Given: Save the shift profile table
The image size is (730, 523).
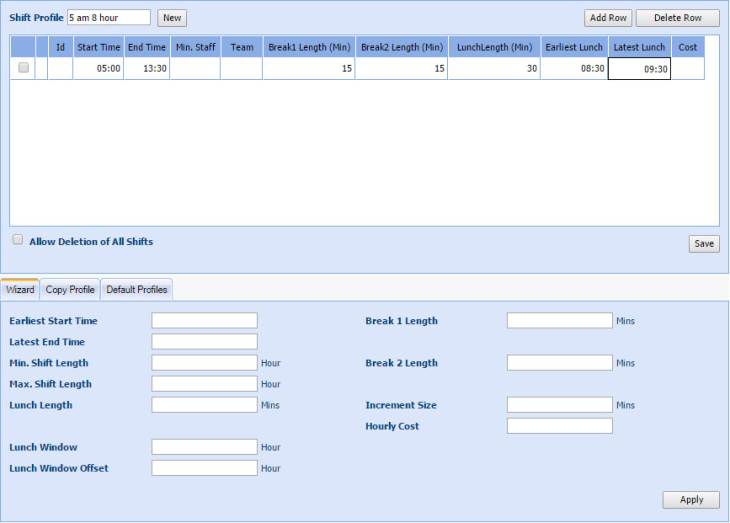Looking at the screenshot, I should coord(703,244).
